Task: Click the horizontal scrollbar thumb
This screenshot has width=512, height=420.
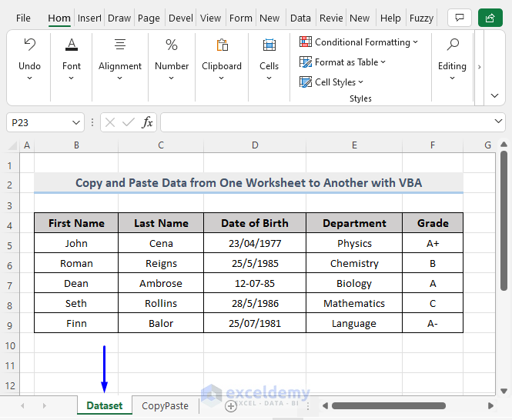Action: [x=389, y=405]
